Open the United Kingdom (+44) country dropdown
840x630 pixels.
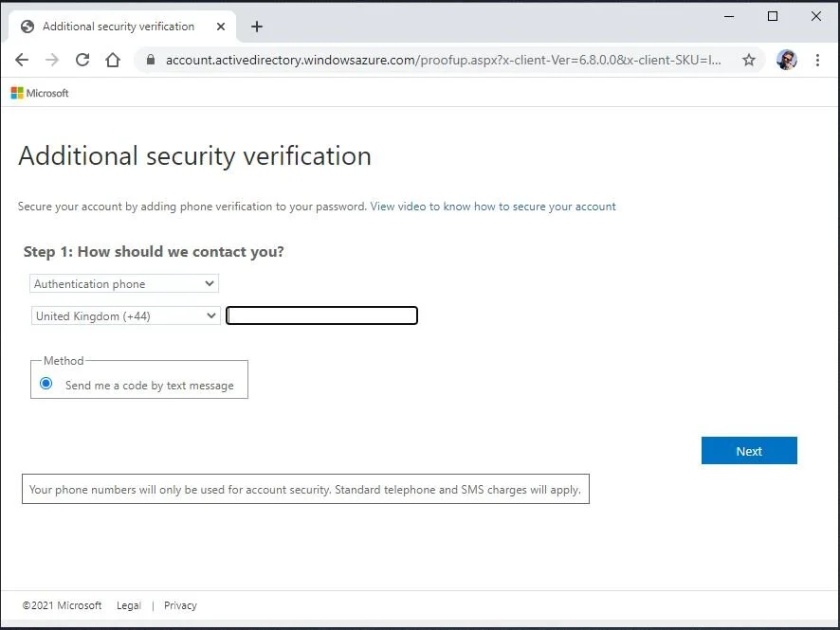126,315
